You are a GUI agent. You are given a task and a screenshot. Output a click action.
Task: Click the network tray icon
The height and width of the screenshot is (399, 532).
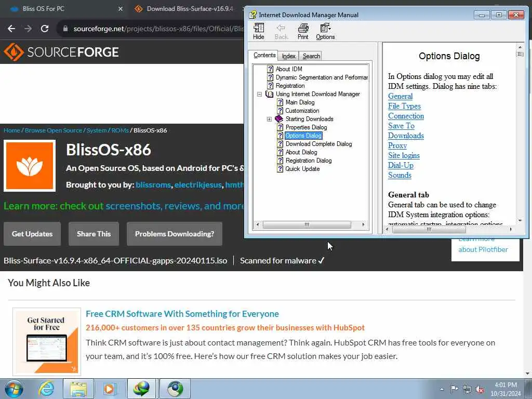[467, 389]
